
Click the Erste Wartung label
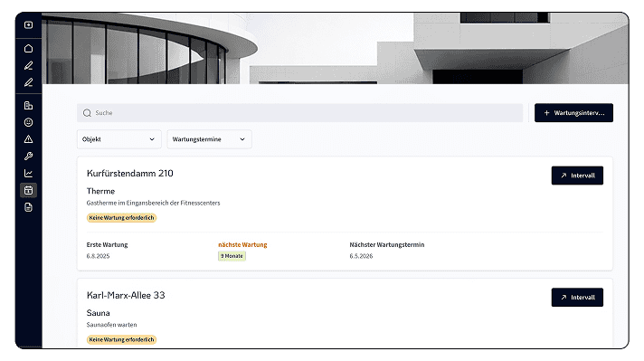[108, 245]
